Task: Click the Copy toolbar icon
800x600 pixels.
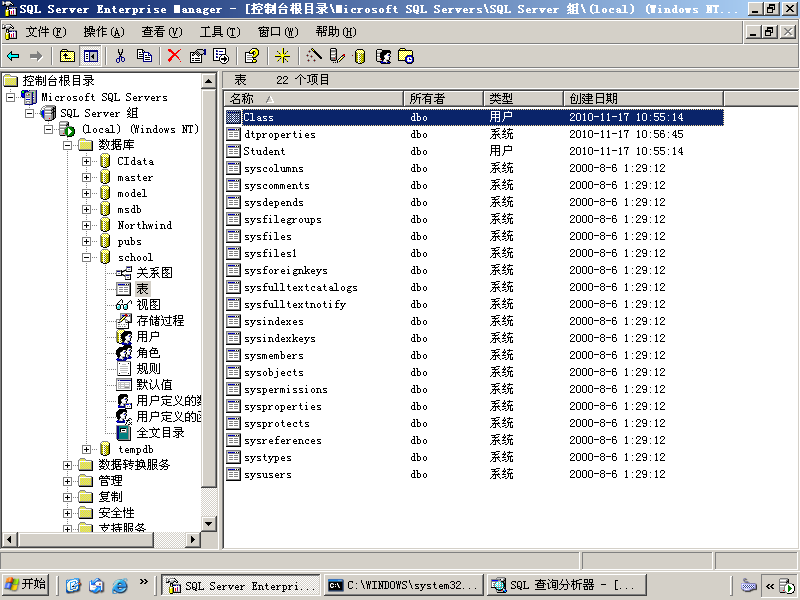Action: click(144, 56)
